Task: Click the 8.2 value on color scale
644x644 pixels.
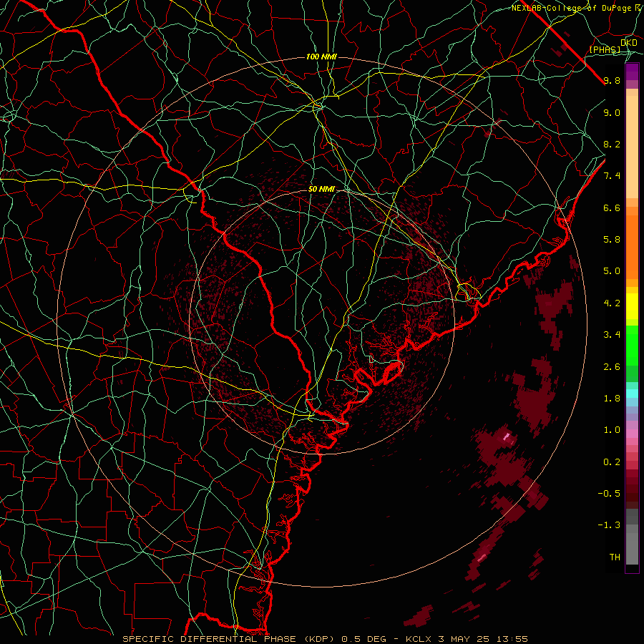Action: tap(612, 144)
